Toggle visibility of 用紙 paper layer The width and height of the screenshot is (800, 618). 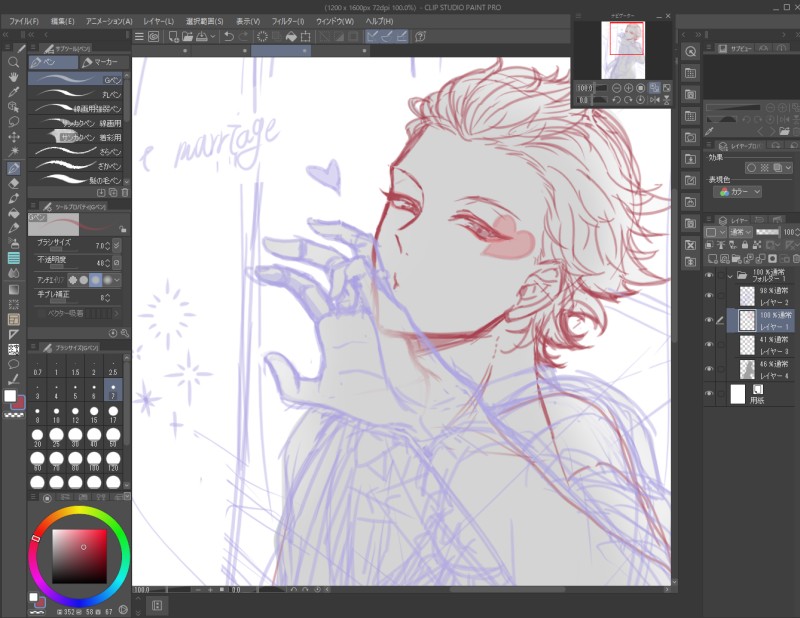(709, 393)
